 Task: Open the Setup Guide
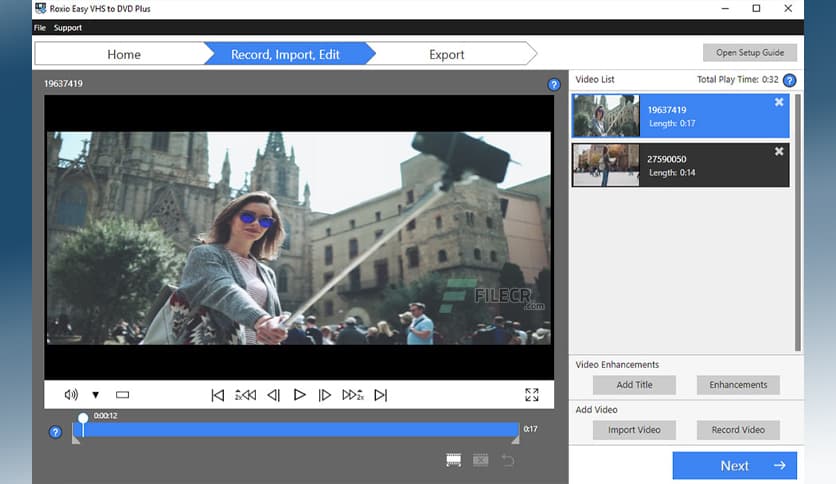[750, 52]
